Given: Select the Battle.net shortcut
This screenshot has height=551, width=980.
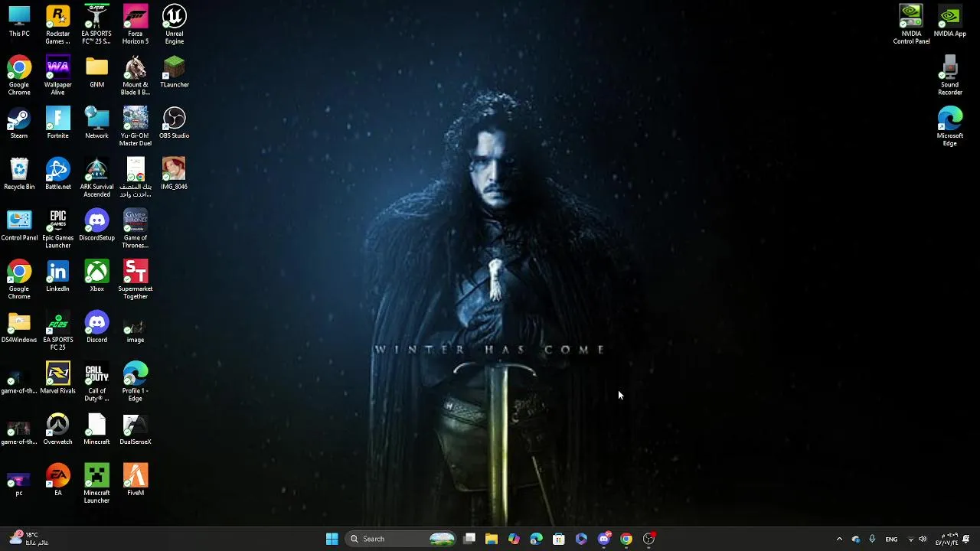Looking at the screenshot, I should [57, 174].
